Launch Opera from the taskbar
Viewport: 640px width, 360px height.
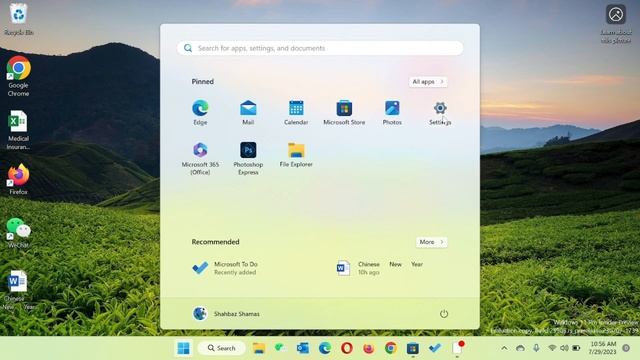pos(347,348)
